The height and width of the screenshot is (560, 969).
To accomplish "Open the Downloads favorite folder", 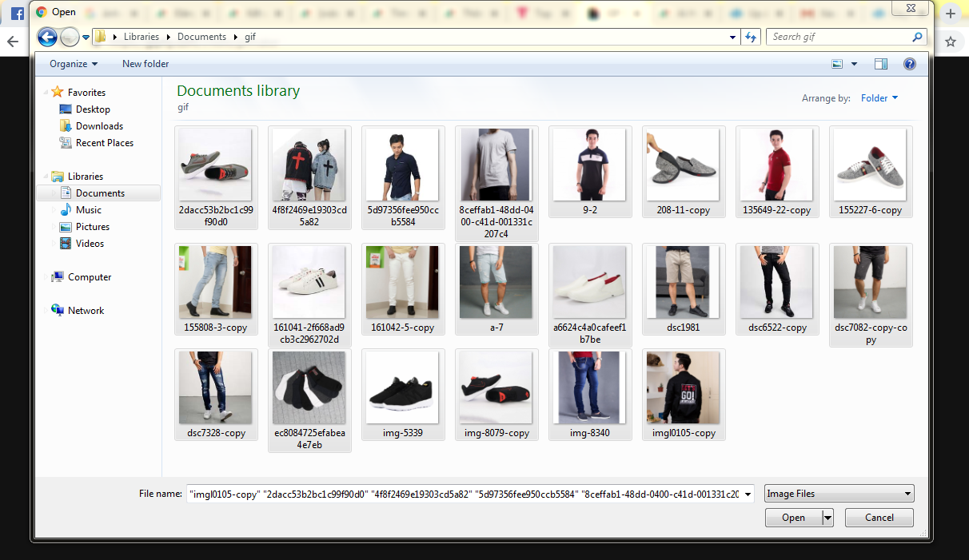I will click(99, 126).
